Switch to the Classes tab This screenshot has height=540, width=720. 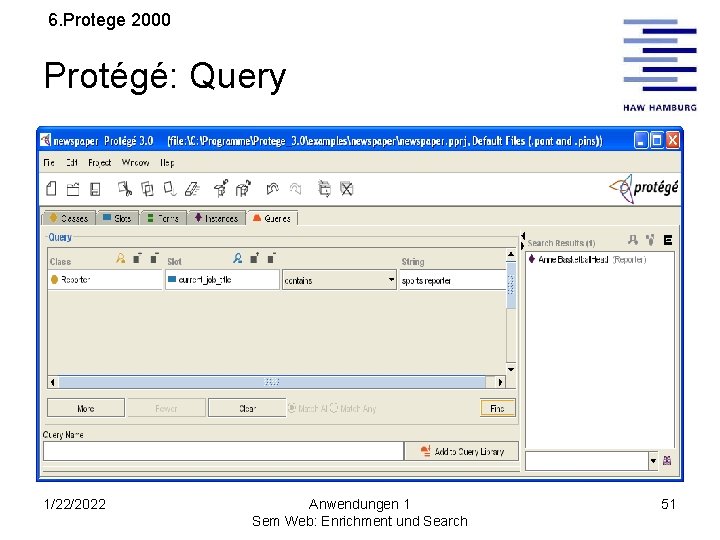[69, 218]
